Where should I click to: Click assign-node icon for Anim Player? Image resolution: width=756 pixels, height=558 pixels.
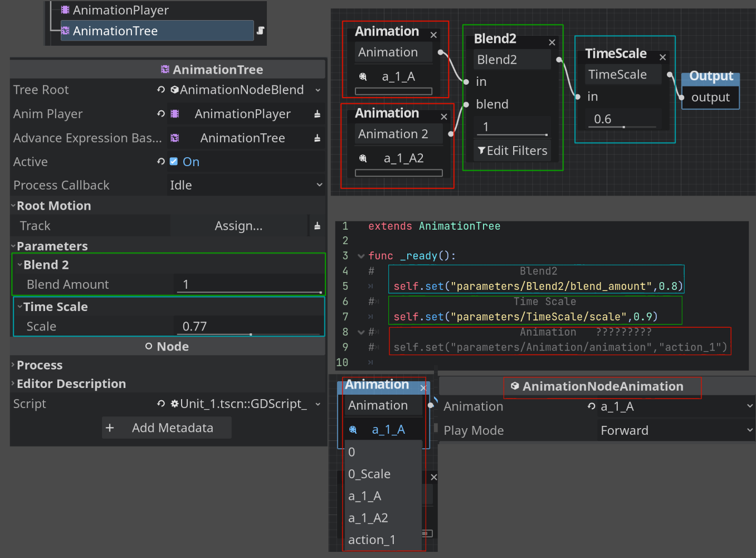[317, 114]
